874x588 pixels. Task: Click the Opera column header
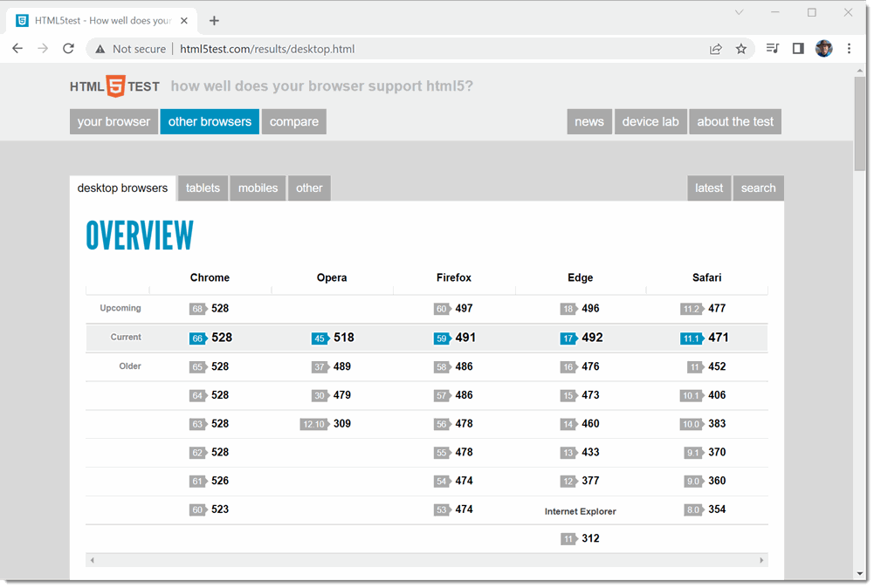[332, 277]
